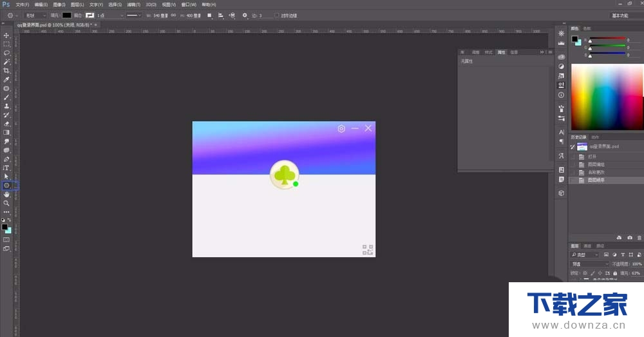Screen dimensions: 644x337
Task: Select the Path Selection tool
Action: pyautogui.click(x=6, y=177)
